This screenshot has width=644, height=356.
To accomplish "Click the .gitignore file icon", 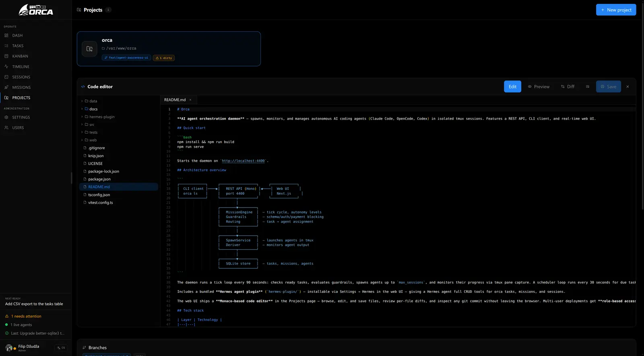I will pos(85,148).
